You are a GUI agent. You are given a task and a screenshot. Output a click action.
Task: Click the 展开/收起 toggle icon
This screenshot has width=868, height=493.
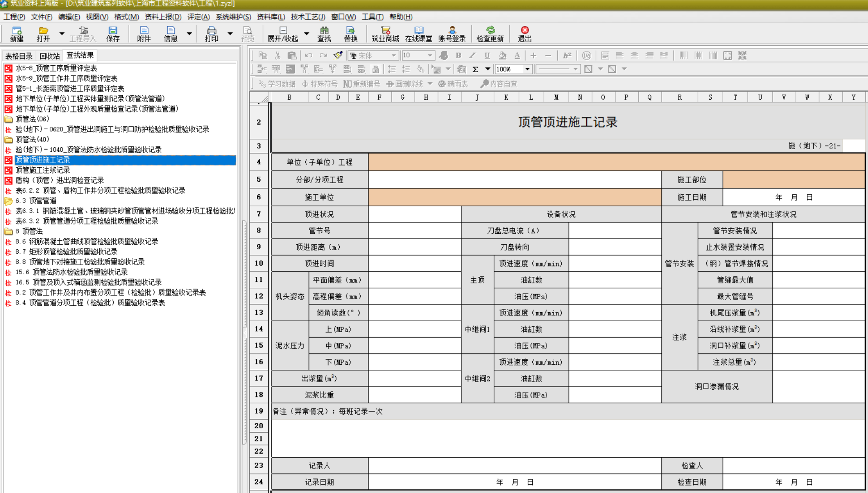tap(283, 34)
